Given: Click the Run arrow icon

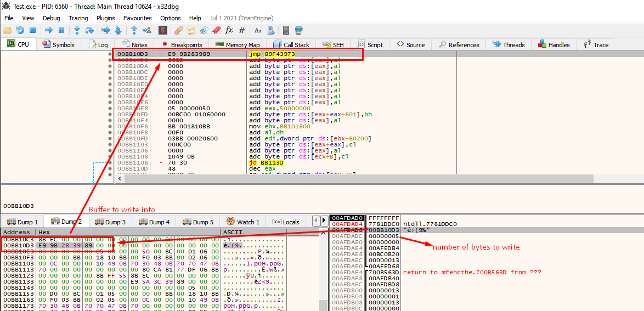Looking at the screenshot, I should [48, 30].
